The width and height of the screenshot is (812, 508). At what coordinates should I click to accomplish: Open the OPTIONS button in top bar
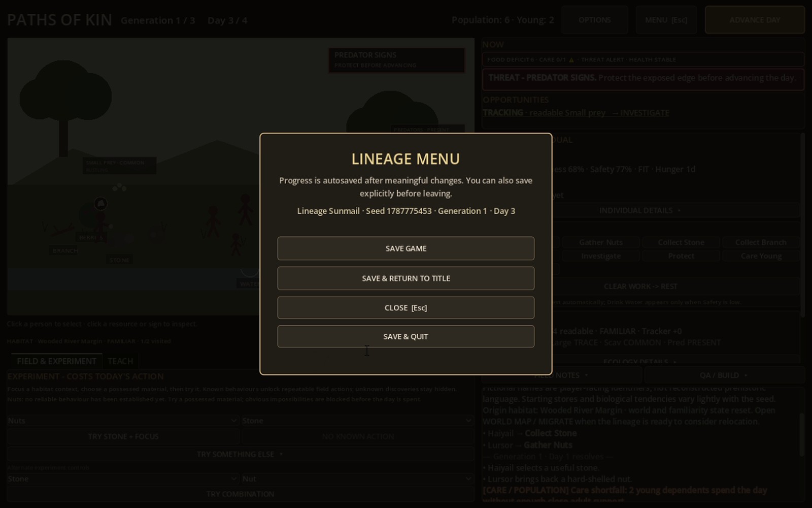595,20
